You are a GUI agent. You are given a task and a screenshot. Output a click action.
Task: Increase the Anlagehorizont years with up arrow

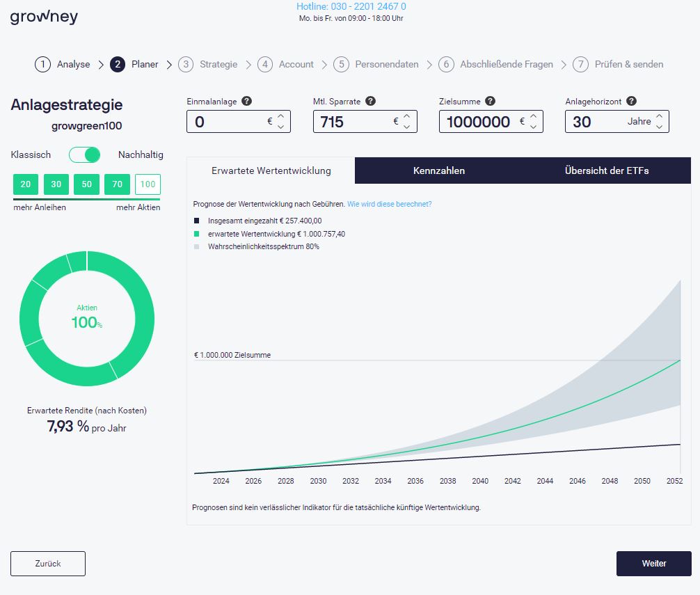coord(659,117)
